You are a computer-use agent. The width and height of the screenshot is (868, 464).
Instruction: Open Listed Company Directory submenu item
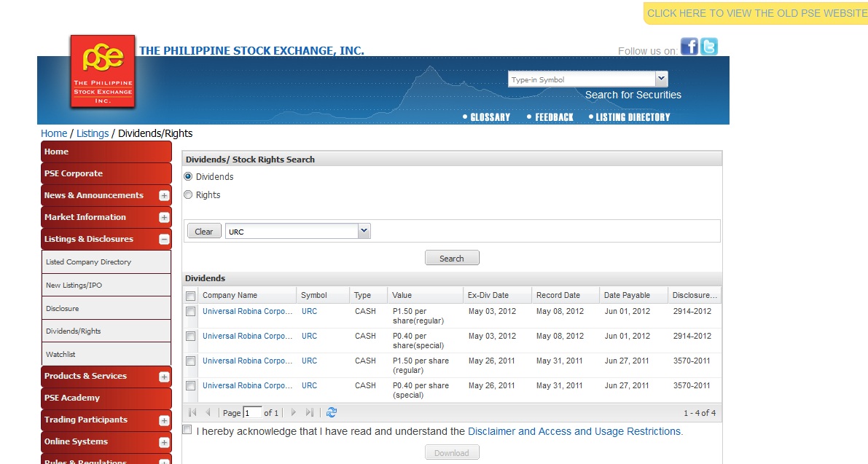(106, 262)
